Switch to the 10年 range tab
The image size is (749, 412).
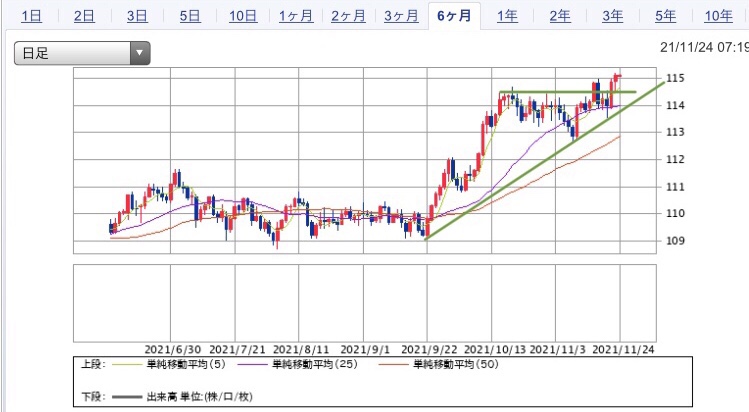pos(718,16)
